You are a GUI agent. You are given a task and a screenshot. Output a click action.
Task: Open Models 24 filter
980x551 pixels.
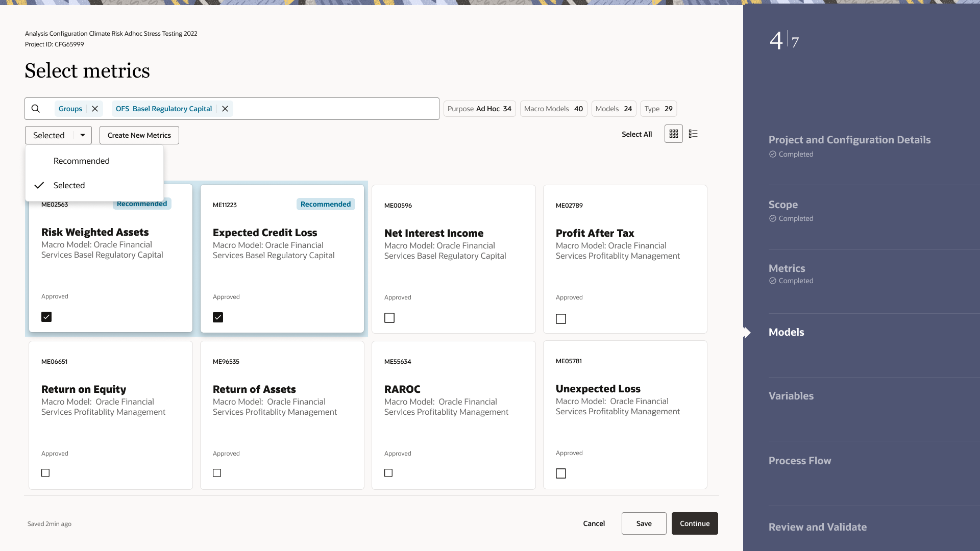tap(614, 109)
